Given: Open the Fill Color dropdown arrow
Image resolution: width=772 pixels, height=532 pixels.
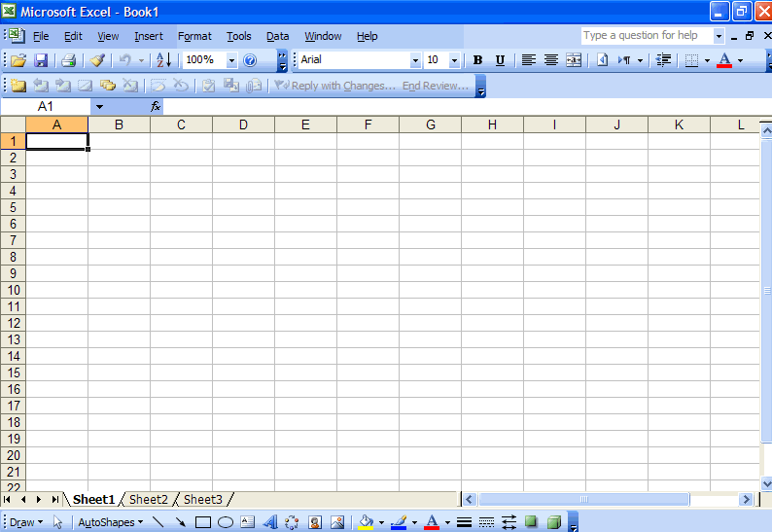Looking at the screenshot, I should point(381,522).
